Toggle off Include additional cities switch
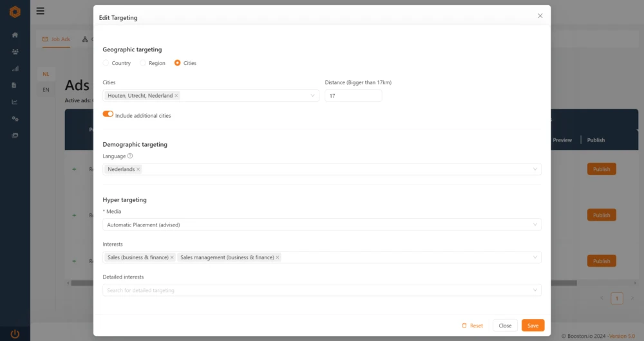Image resolution: width=644 pixels, height=341 pixels. click(x=108, y=115)
